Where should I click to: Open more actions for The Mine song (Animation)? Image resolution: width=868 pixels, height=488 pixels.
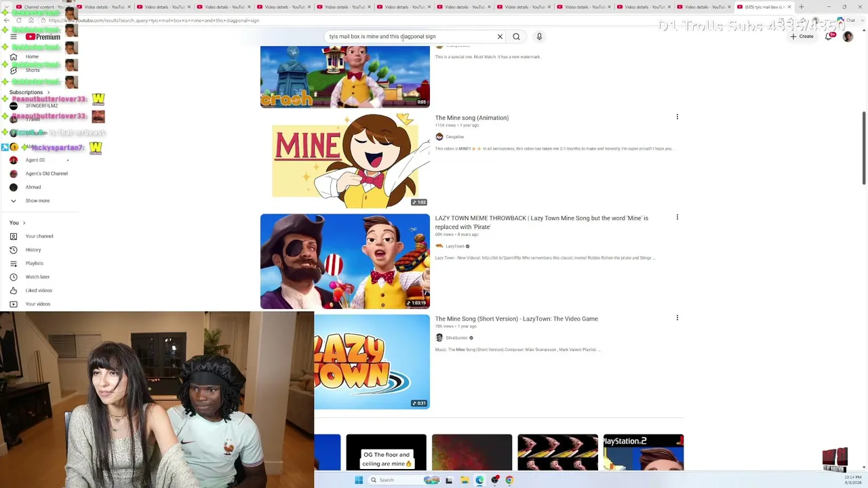677,117
